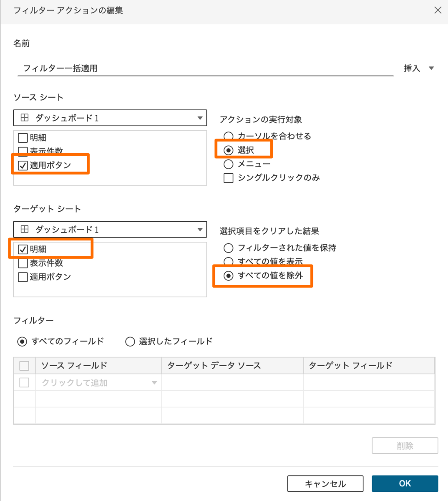Enable シングルクリックのみ checkbox
Screen dimensions: 448x501
point(229,178)
